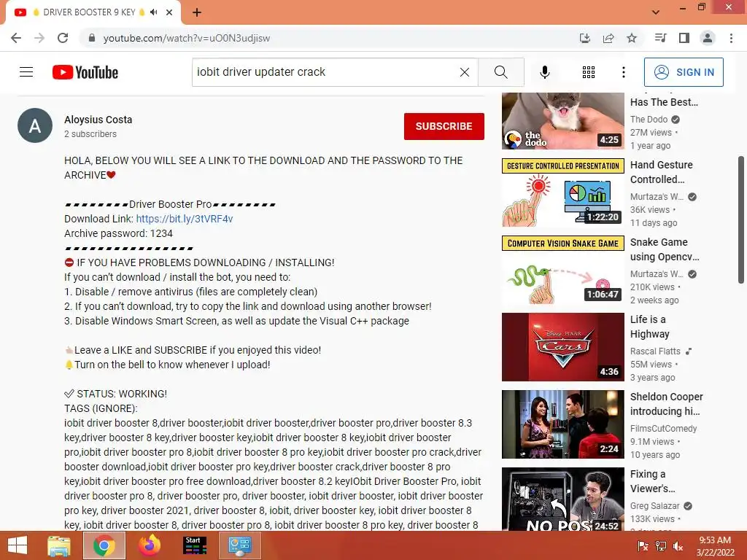Open the Start tile app in taskbar

195,545
